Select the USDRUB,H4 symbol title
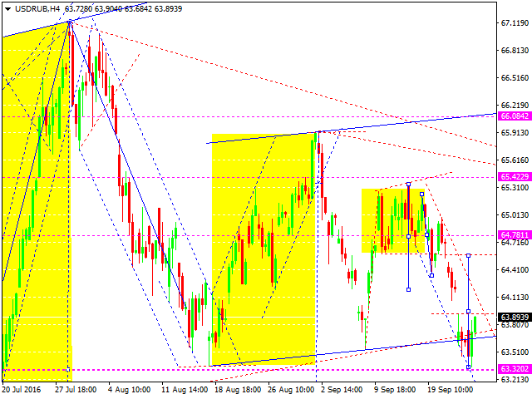Image resolution: width=532 pixels, height=399 pixels. [x=37, y=9]
